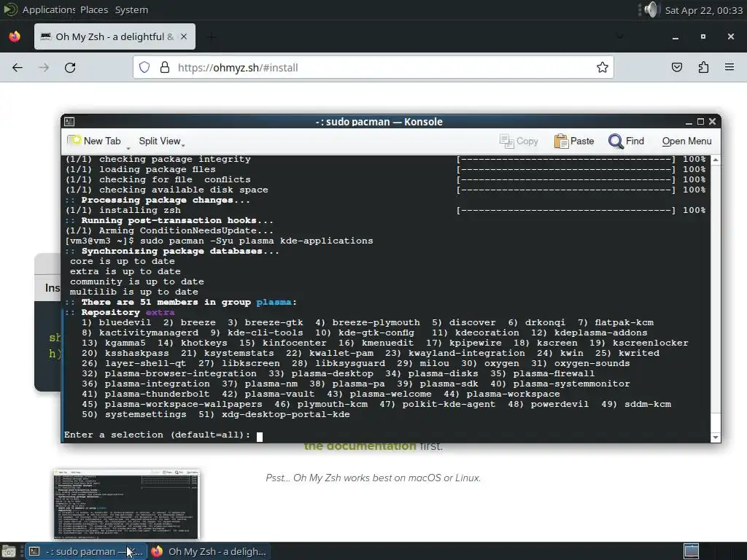Click the 'Enter a selection (default=all):' prompt
Screen dimensions: 747x560
(x=158, y=435)
